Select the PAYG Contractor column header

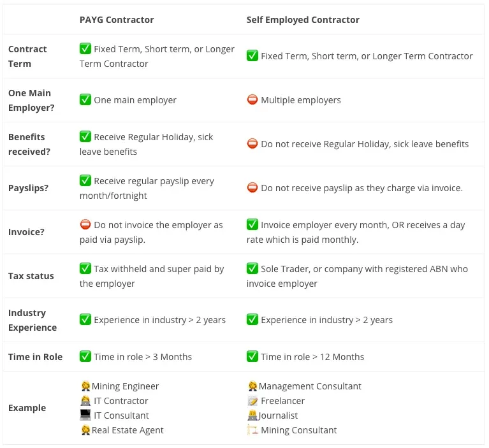point(117,20)
